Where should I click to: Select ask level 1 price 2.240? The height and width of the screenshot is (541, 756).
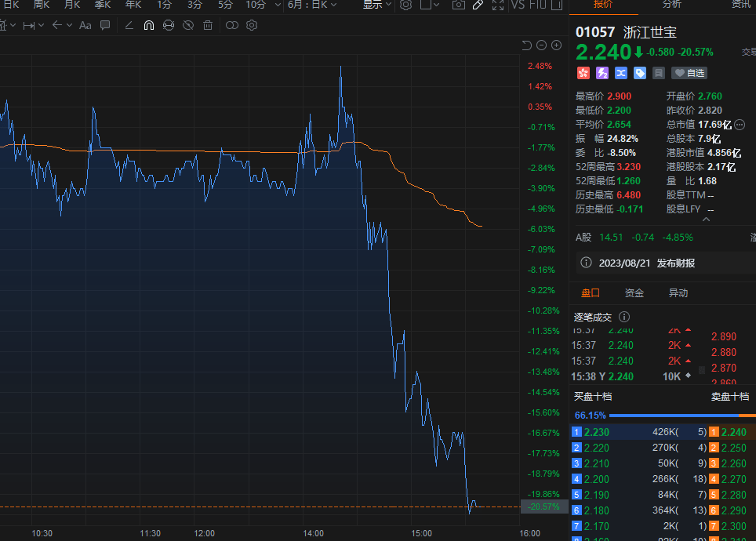pyautogui.click(x=734, y=432)
